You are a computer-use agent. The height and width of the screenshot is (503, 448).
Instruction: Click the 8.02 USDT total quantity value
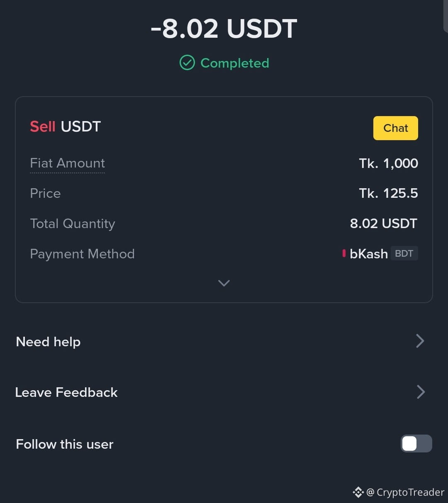tap(384, 224)
